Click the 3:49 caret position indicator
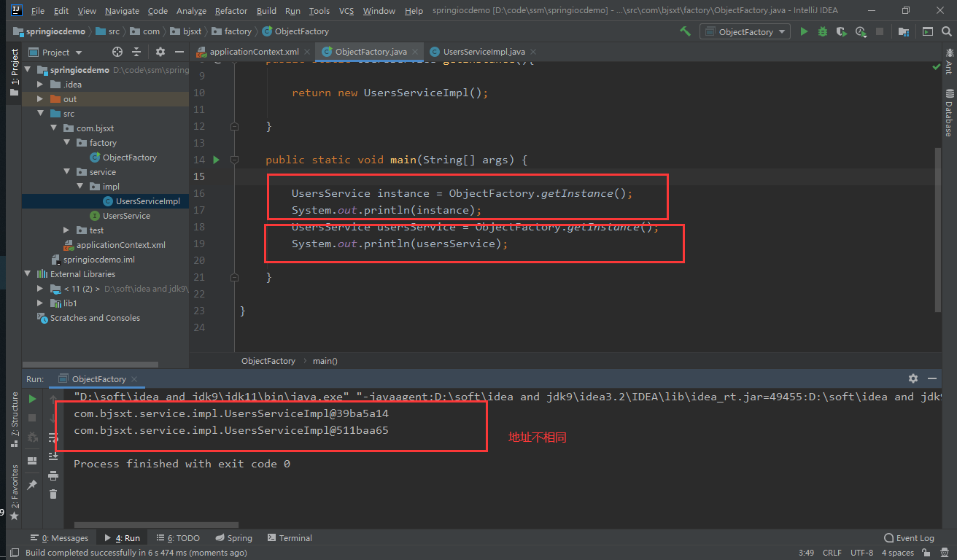The height and width of the screenshot is (560, 957). coord(806,553)
